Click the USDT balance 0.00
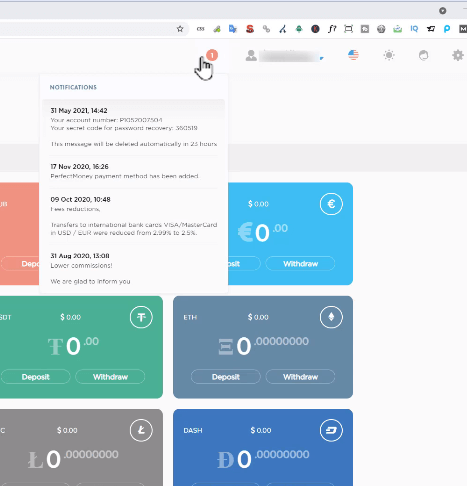 pos(73,345)
